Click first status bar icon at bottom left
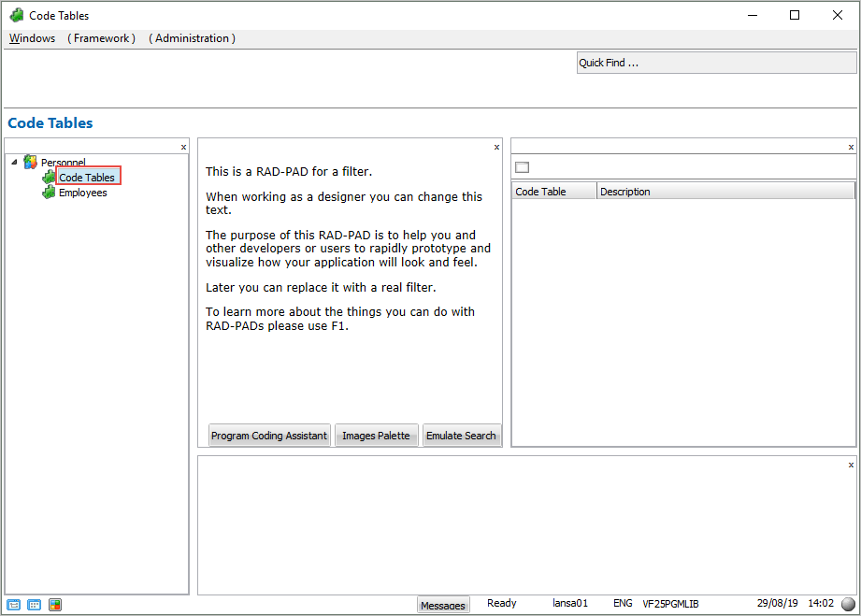The width and height of the screenshot is (861, 616). (x=14, y=605)
